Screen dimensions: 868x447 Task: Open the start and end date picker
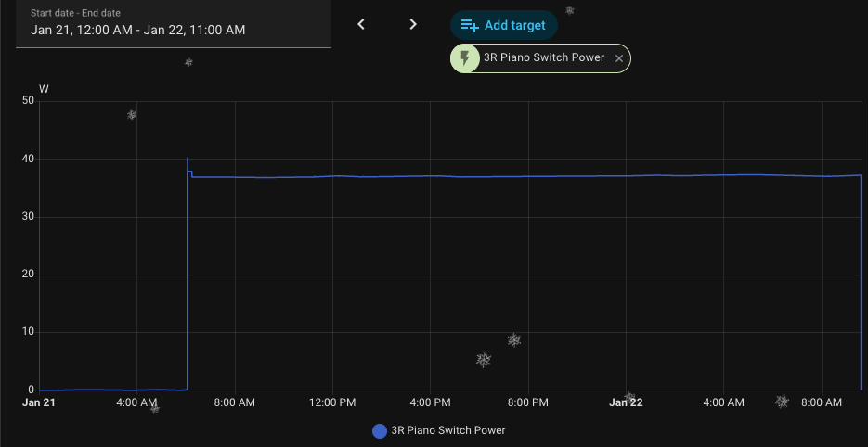coord(174,23)
